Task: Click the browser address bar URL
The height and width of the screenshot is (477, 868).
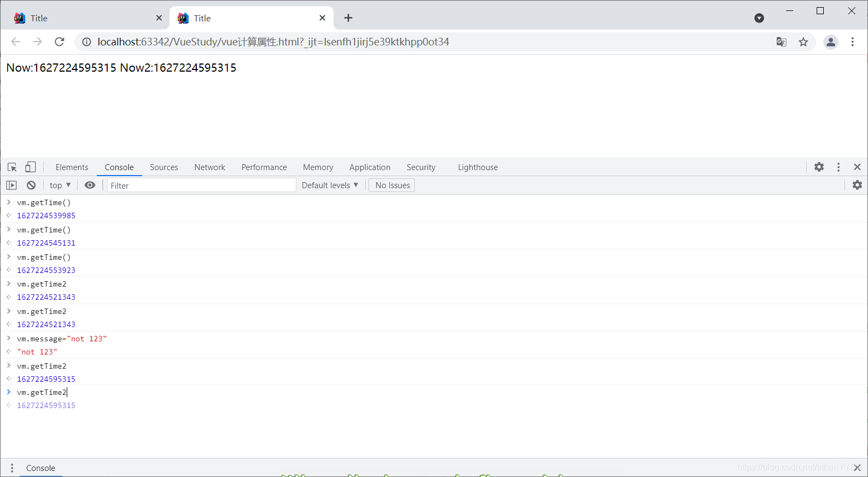Action: click(x=273, y=42)
